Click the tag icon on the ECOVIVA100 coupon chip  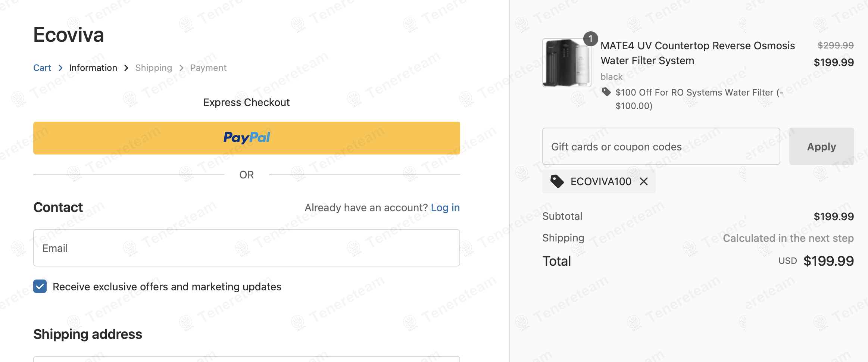tap(557, 182)
